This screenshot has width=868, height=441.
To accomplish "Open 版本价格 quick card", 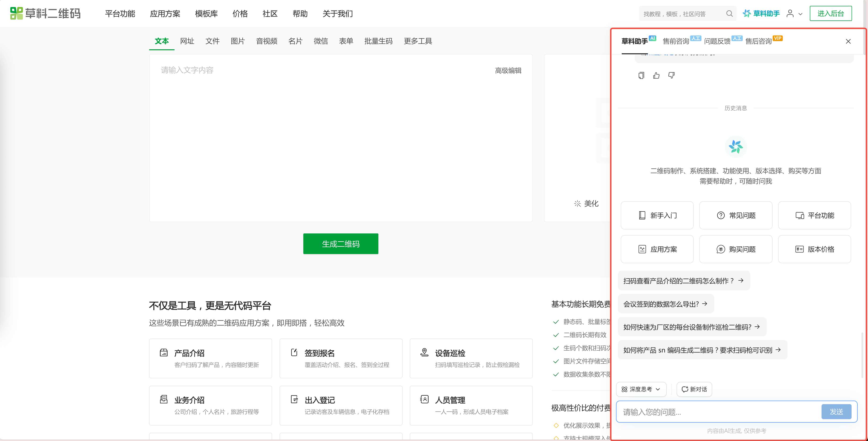I will (x=815, y=249).
